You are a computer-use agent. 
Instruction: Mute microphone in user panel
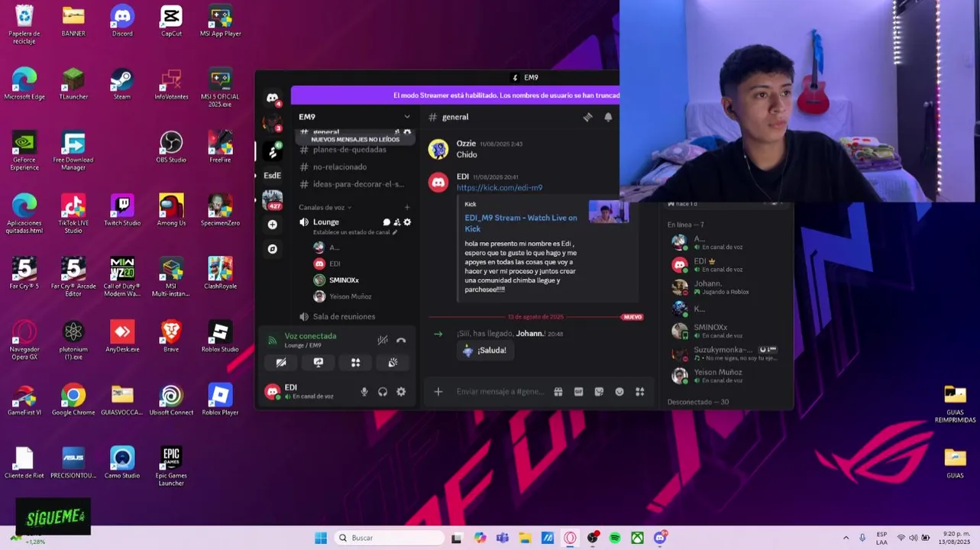(x=364, y=392)
